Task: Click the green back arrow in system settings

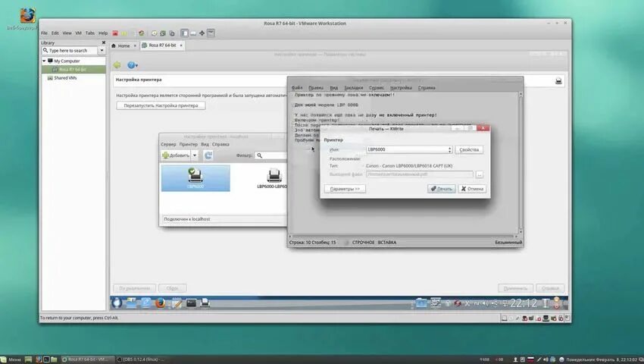Action: [117, 65]
